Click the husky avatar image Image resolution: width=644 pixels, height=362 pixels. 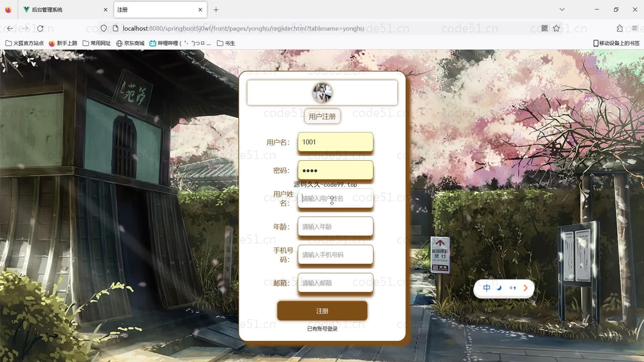(322, 93)
